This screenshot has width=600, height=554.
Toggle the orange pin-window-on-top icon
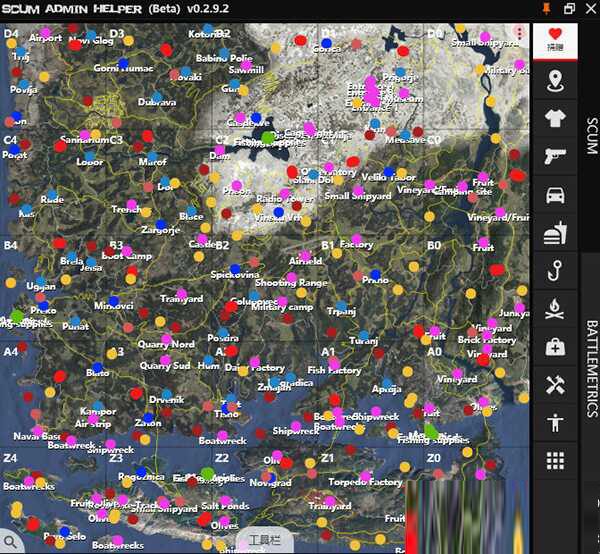click(x=545, y=9)
